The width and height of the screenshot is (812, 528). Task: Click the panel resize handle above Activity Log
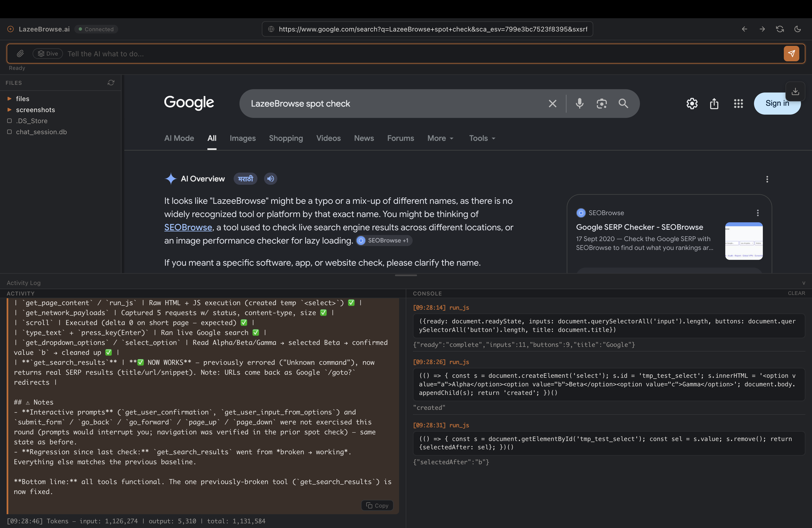[406, 275]
